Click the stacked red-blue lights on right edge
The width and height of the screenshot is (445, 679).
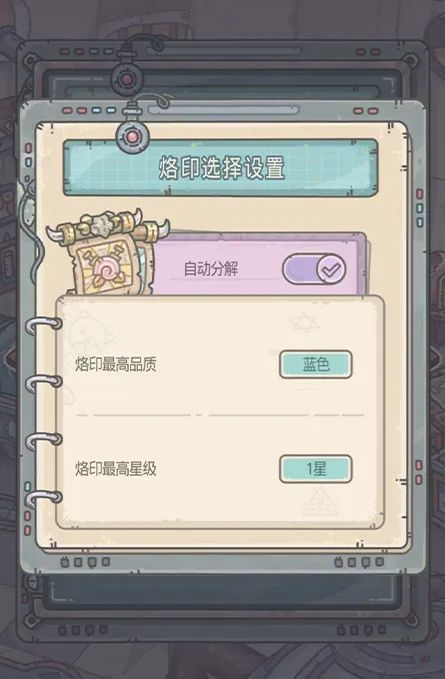(x=419, y=208)
